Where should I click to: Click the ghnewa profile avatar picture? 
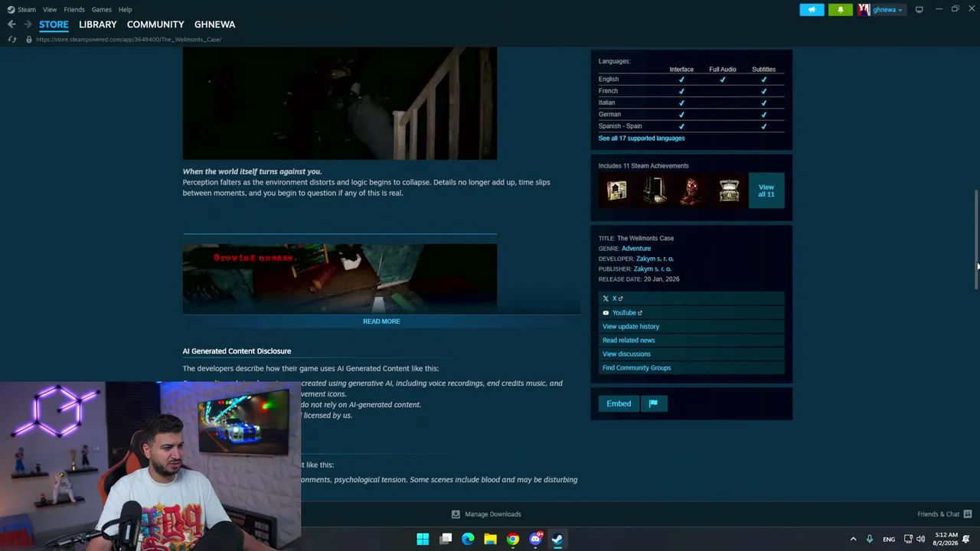[x=864, y=9]
